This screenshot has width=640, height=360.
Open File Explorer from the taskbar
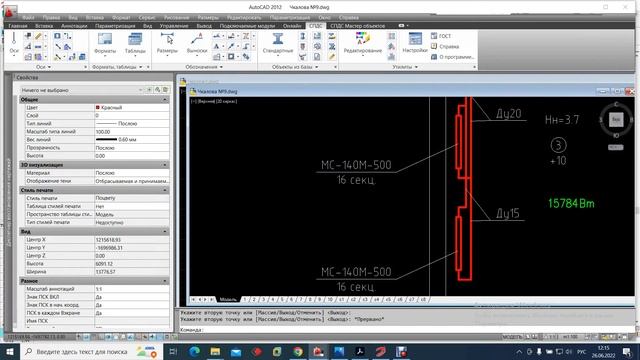click(x=215, y=351)
